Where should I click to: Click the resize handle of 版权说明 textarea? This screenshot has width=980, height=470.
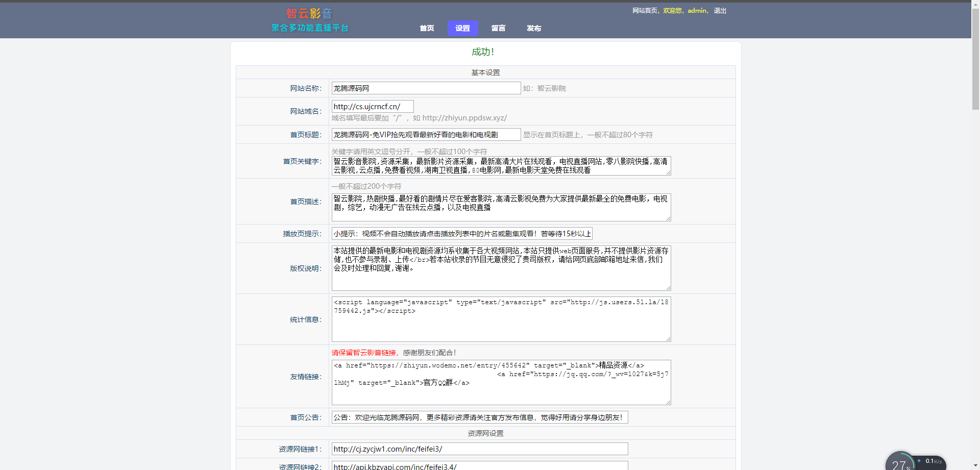click(x=668, y=288)
